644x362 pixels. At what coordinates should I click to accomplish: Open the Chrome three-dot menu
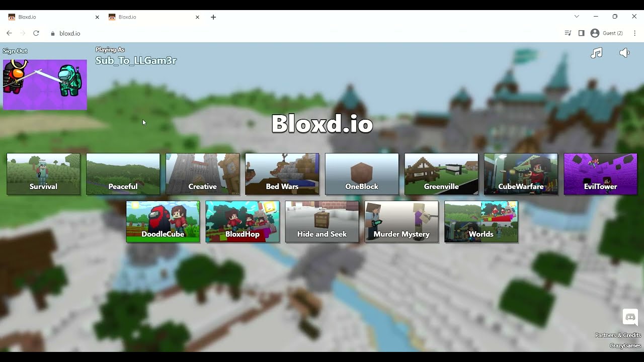pyautogui.click(x=634, y=33)
